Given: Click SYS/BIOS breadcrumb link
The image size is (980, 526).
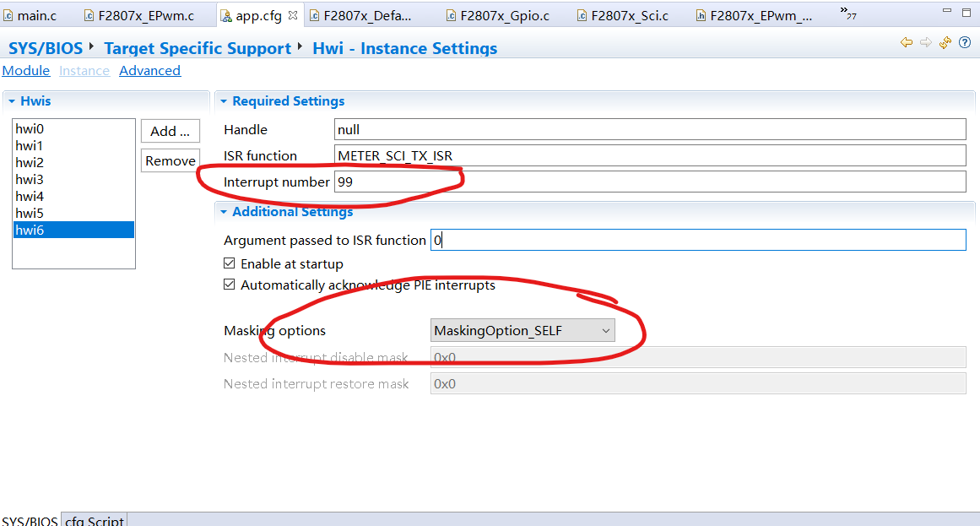Looking at the screenshot, I should [45, 48].
